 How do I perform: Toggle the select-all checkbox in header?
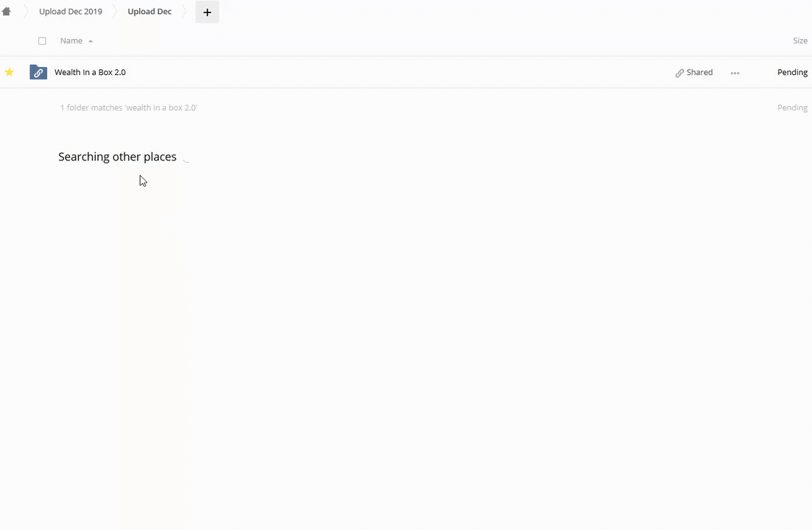(42, 41)
